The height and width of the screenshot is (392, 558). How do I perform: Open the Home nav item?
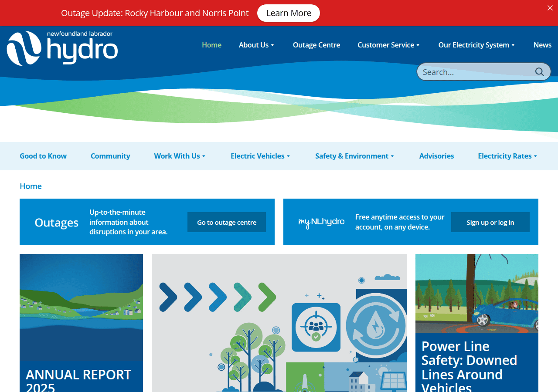point(211,45)
